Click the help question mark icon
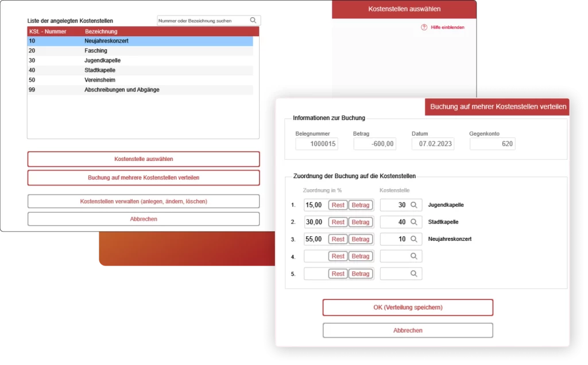This screenshot has width=588, height=365. (x=424, y=27)
